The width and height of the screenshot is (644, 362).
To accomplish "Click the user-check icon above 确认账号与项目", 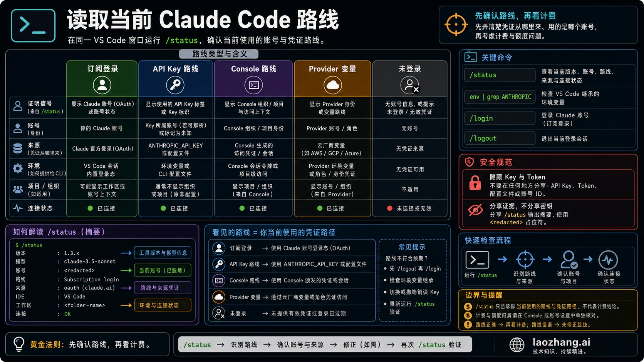I will coord(569,260).
